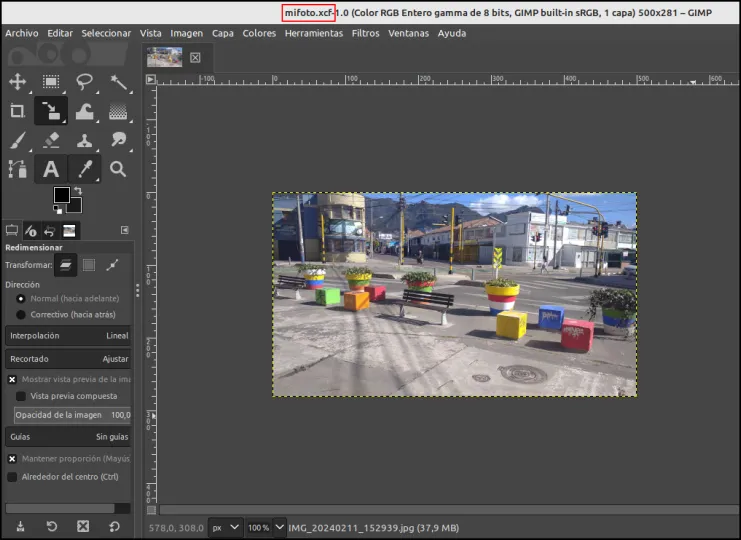Select the image tab thumbnail
The height and width of the screenshot is (540, 741).
164,57
